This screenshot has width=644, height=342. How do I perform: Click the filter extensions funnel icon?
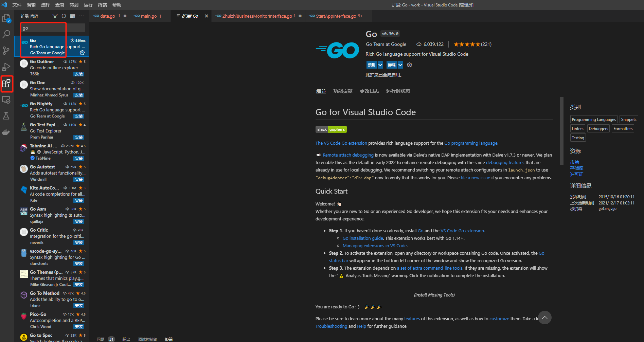coord(55,16)
